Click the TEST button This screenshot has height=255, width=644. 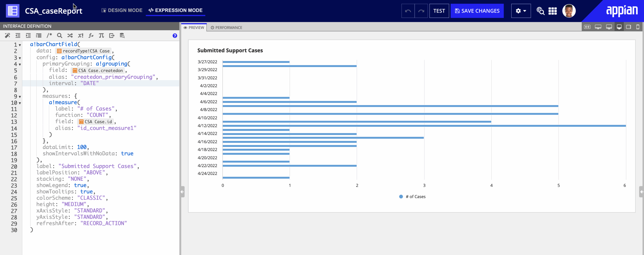(x=439, y=11)
